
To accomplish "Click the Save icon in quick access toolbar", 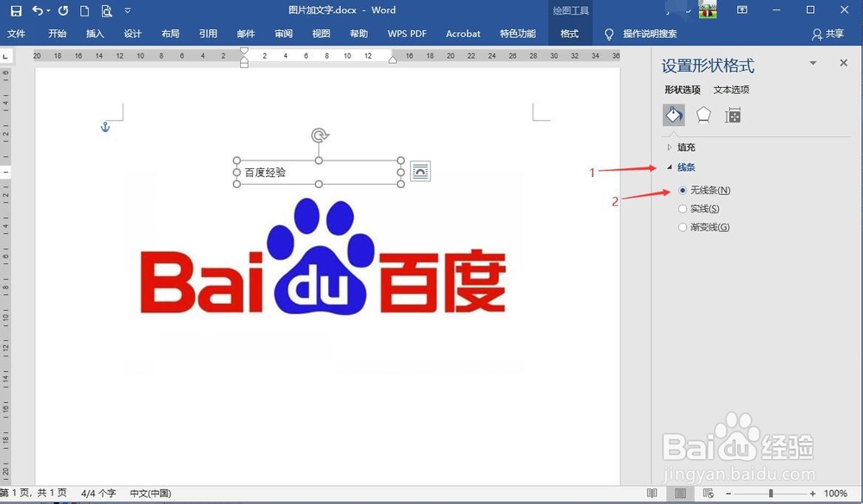I will [x=16, y=10].
